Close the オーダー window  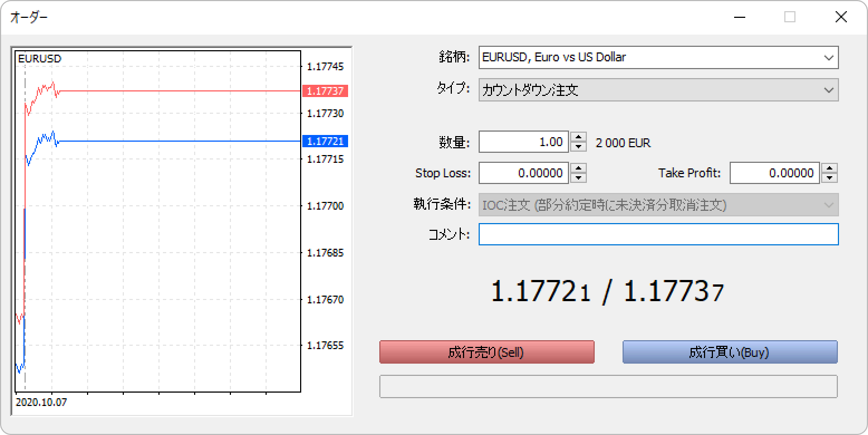click(x=841, y=17)
